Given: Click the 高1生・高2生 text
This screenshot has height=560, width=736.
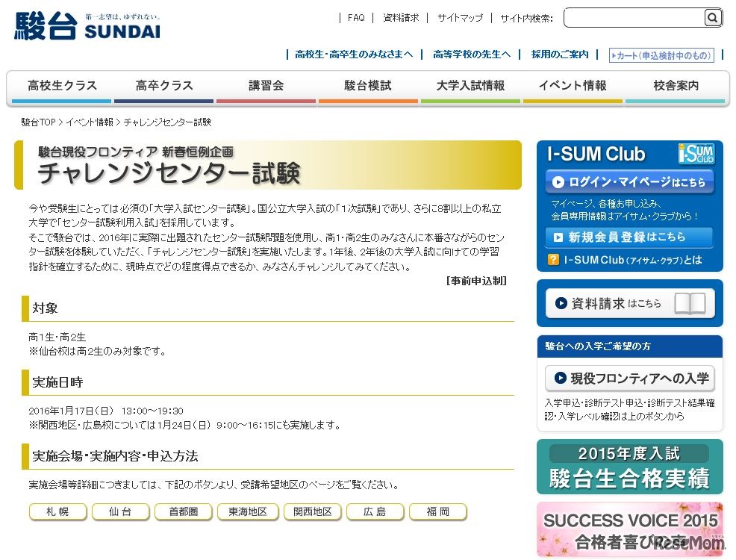Looking at the screenshot, I should [x=57, y=337].
